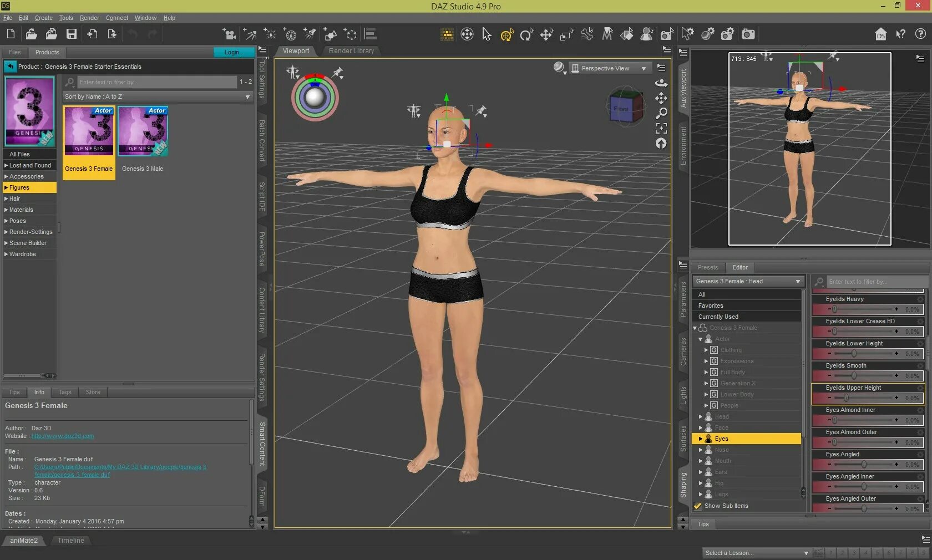932x560 pixels.
Task: Select the Node Selection arrow tool
Action: point(487,34)
